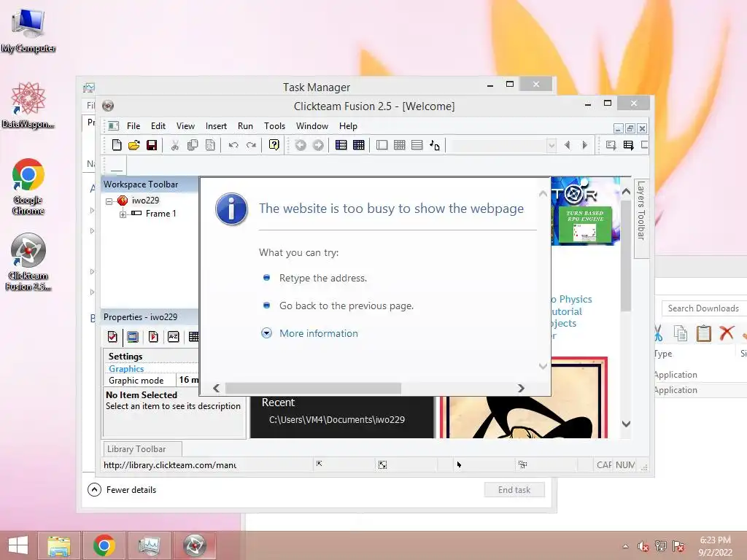This screenshot has height=560, width=747.
Task: Open the Event Editor grid icon
Action: click(400, 145)
